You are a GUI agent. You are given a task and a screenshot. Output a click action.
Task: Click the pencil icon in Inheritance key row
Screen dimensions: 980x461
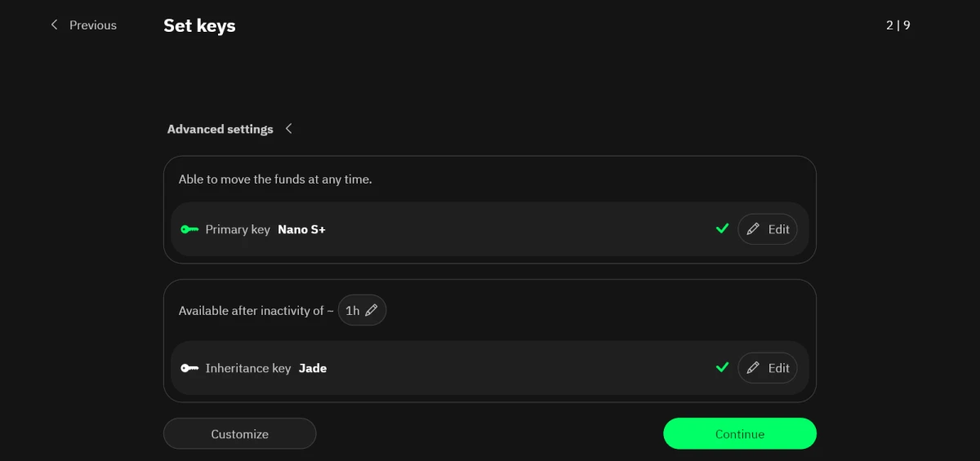753,368
